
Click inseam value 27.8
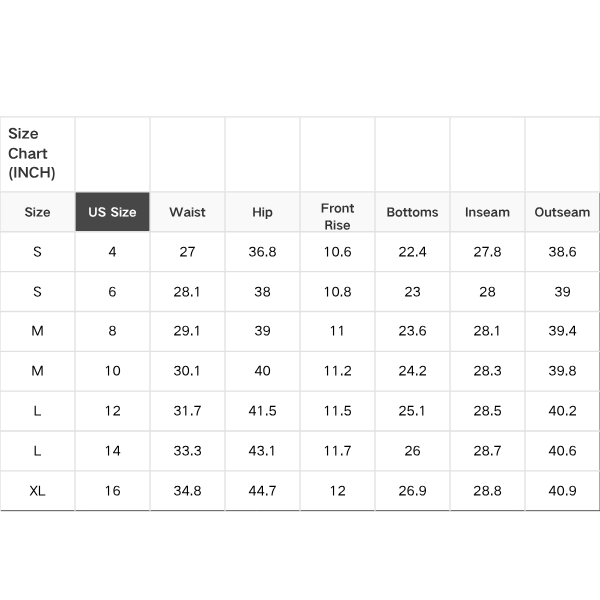(x=487, y=252)
